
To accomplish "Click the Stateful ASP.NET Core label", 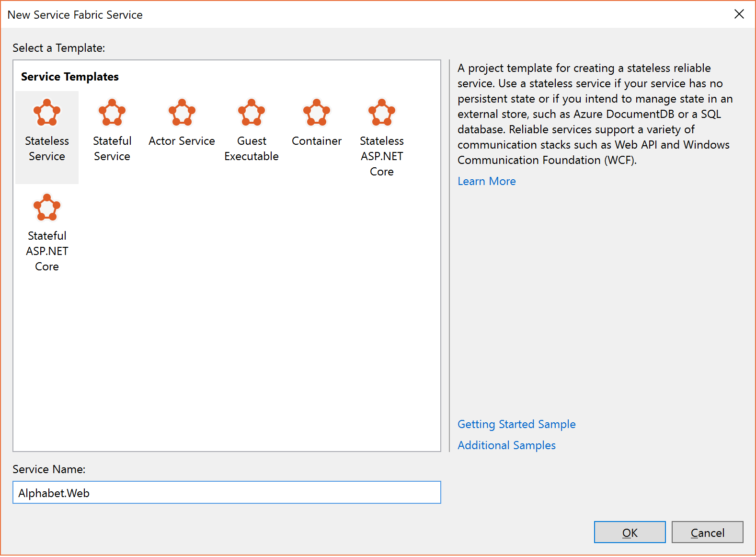I will [47, 251].
